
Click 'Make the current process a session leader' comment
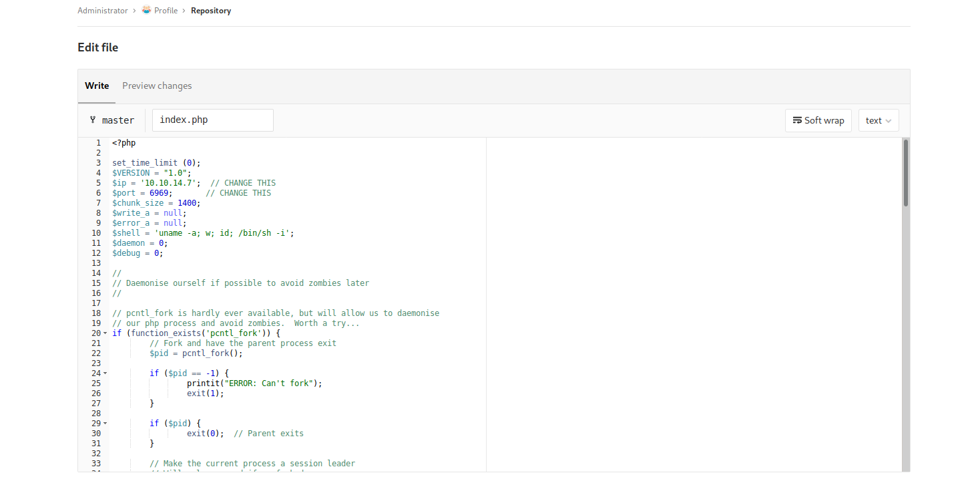[252, 464]
